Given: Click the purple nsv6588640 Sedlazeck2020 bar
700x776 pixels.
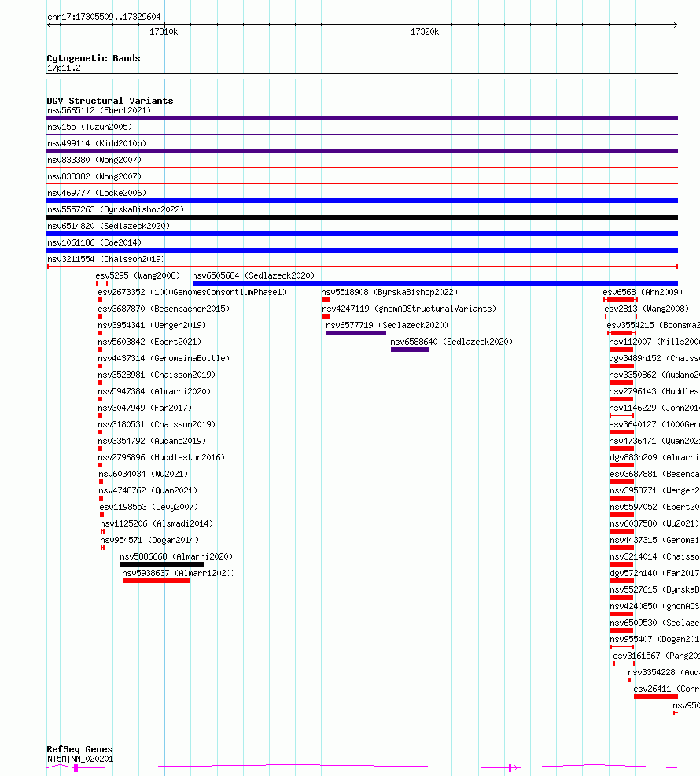Looking at the screenshot, I should tap(410, 349).
